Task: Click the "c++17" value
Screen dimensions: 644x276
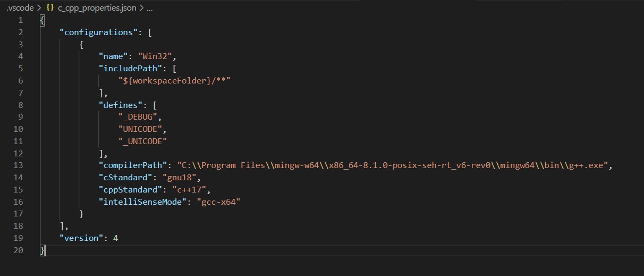Action: [x=190, y=190]
